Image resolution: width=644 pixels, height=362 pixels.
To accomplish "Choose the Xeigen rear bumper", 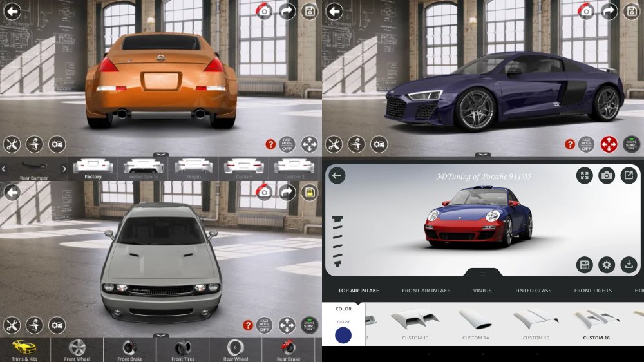I will pyautogui.click(x=193, y=169).
